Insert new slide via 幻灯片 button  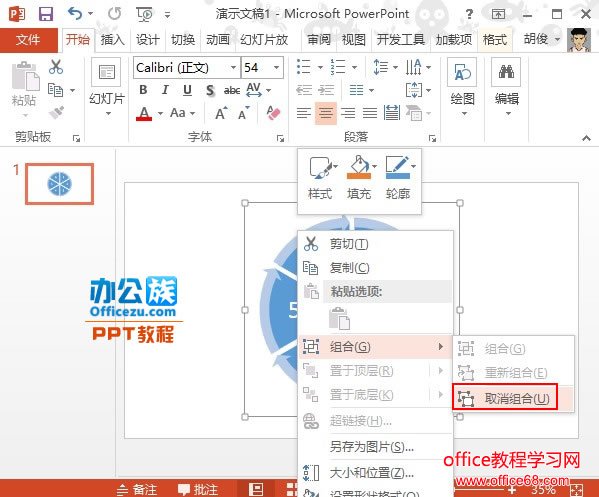pyautogui.click(x=107, y=86)
